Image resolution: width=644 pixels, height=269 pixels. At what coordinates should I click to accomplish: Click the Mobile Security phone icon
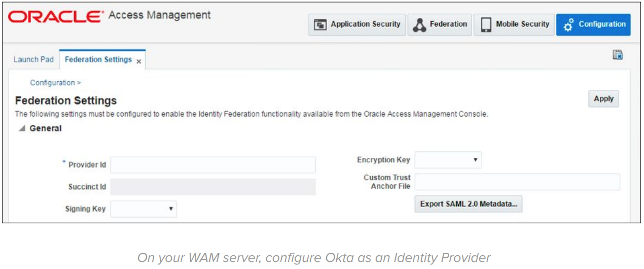[486, 24]
